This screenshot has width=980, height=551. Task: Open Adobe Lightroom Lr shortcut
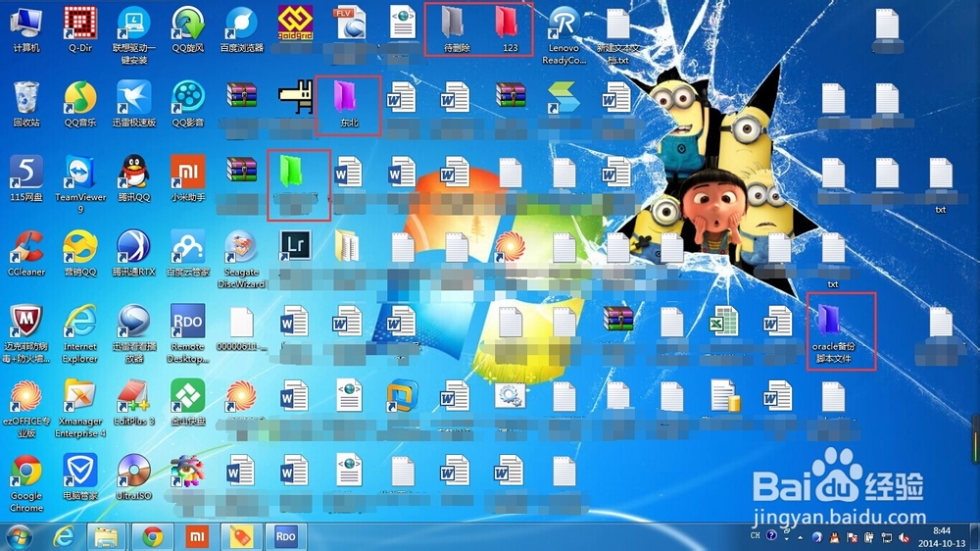(295, 245)
